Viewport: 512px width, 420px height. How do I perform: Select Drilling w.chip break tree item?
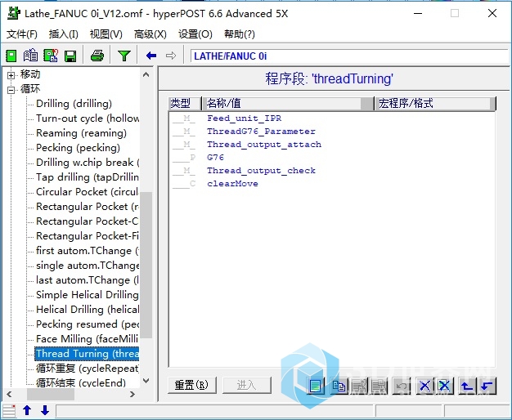point(88,162)
